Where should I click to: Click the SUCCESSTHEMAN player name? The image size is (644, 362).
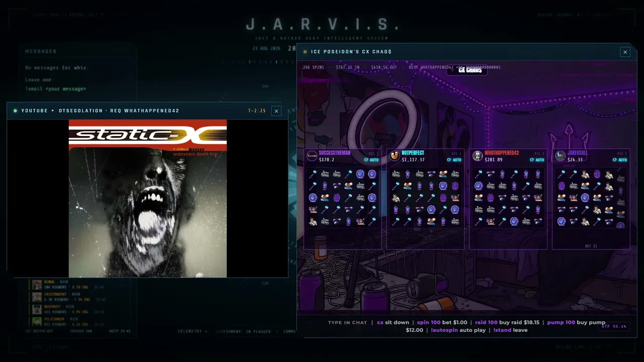[x=335, y=153]
